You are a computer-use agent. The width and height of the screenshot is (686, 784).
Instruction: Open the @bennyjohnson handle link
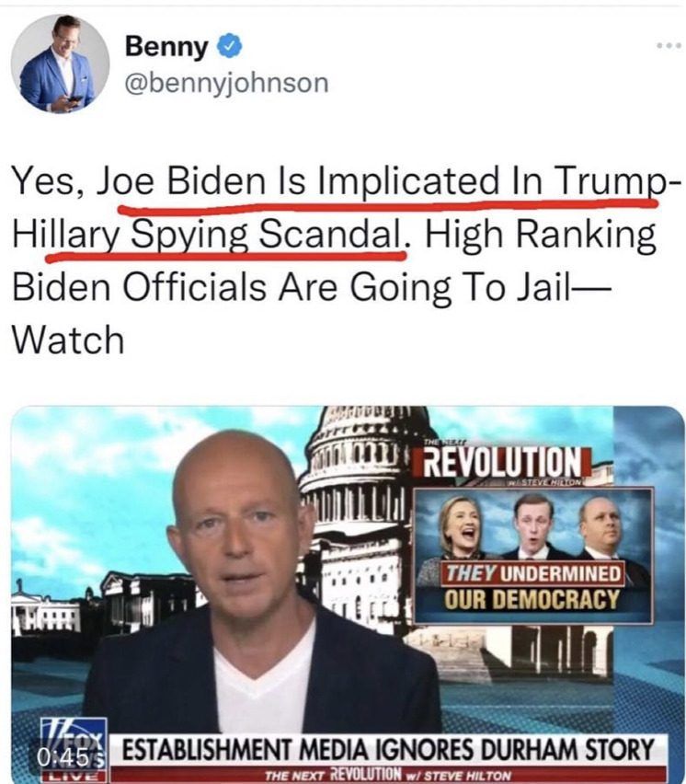click(x=226, y=83)
